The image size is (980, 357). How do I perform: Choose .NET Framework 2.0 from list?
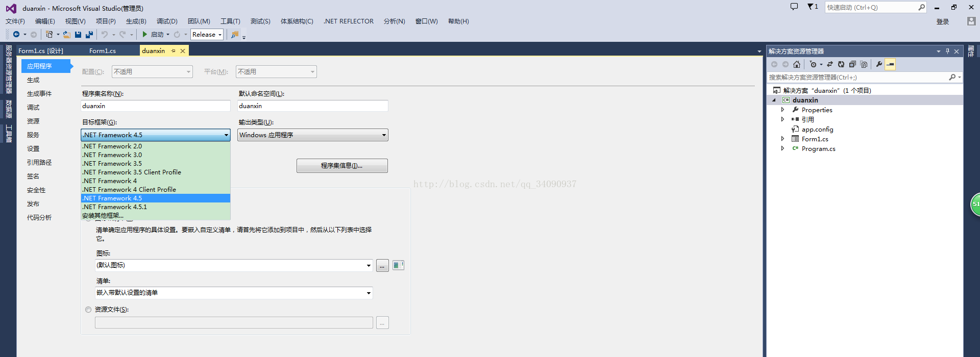pos(156,146)
